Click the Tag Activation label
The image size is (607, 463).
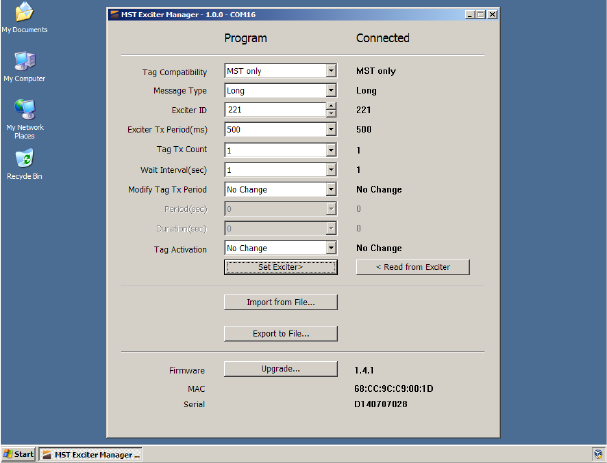[x=180, y=250]
